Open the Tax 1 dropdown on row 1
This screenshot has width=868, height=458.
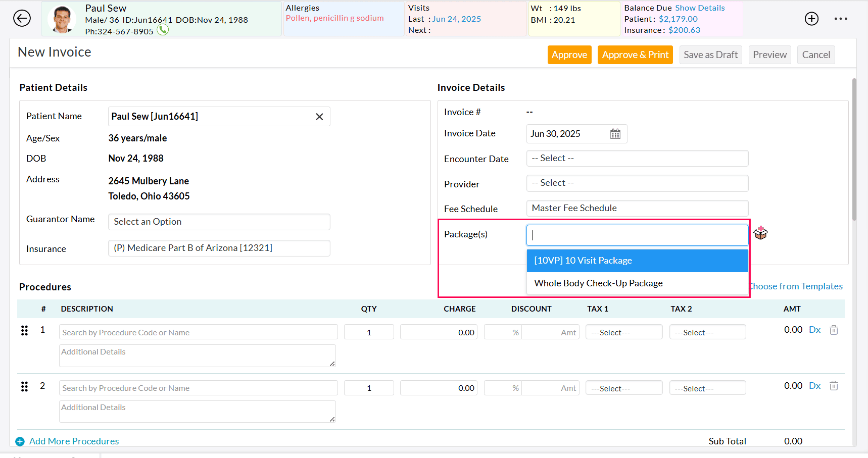624,332
